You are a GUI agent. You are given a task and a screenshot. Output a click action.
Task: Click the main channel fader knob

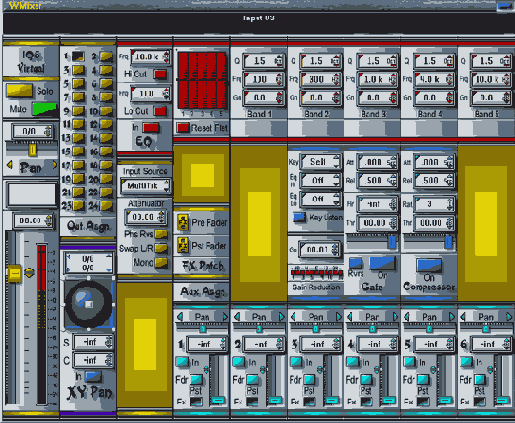point(14,274)
